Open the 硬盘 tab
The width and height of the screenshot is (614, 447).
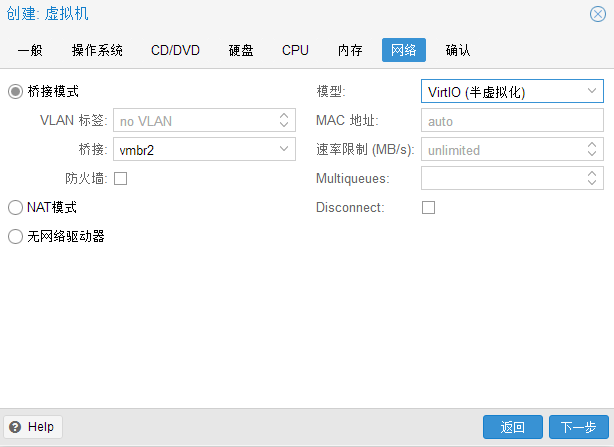[241, 50]
